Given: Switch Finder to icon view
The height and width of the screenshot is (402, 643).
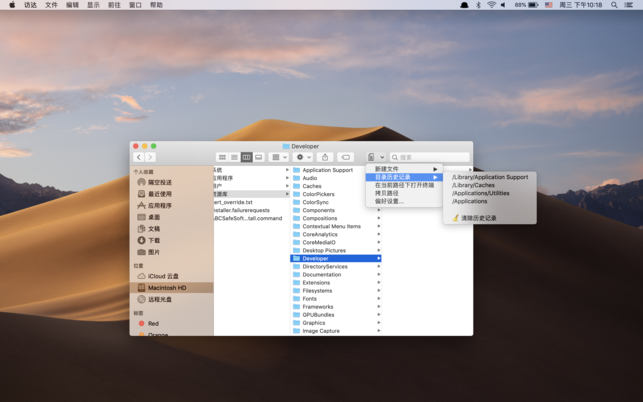Looking at the screenshot, I should pos(222,157).
